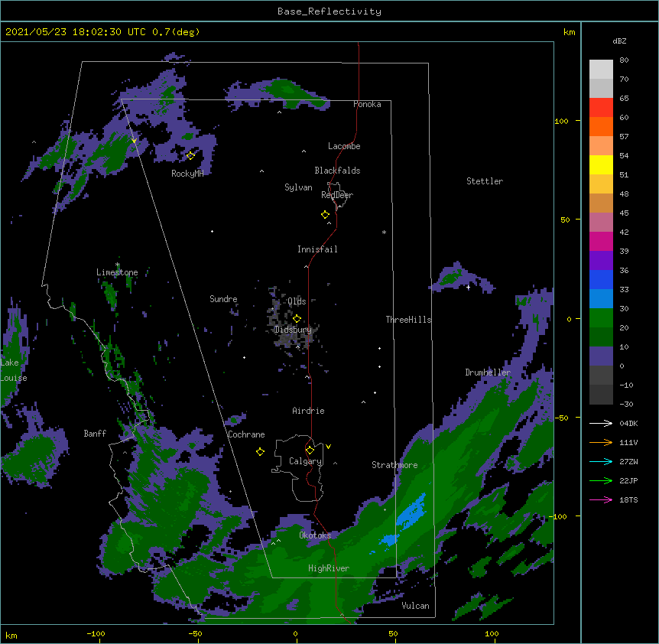Click the Vulcan label
This screenshot has height=644, width=659.
coord(415,606)
